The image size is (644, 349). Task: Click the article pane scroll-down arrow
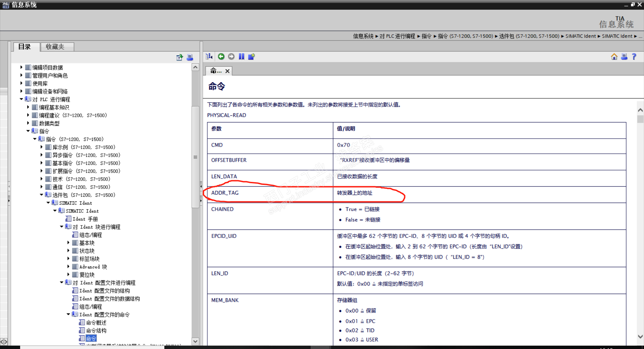(x=640, y=337)
